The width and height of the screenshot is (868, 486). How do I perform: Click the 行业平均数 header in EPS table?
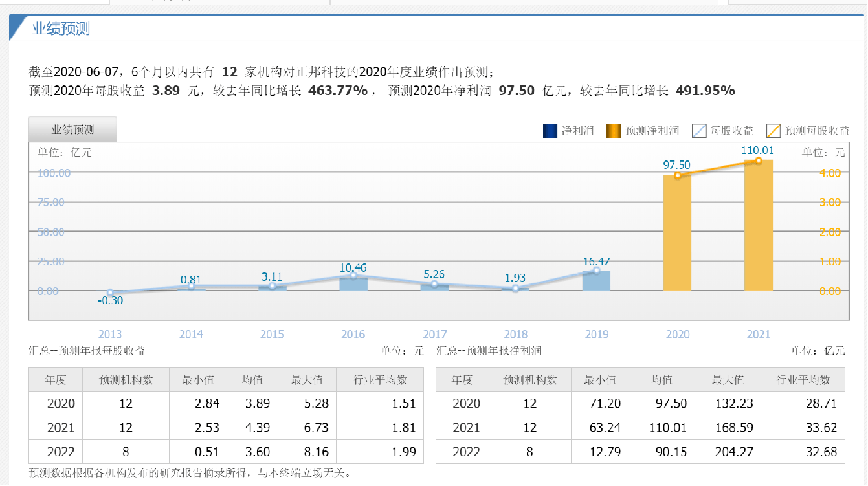click(381, 380)
